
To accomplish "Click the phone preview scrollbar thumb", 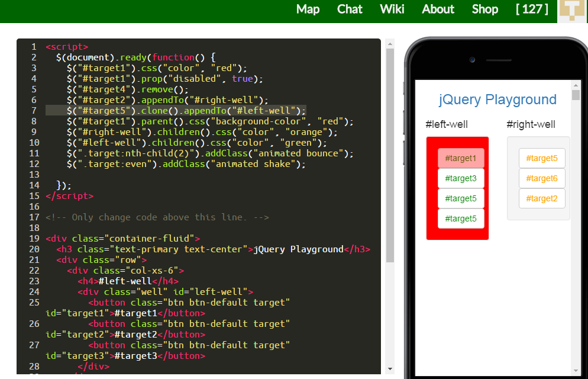I will coord(576,95).
